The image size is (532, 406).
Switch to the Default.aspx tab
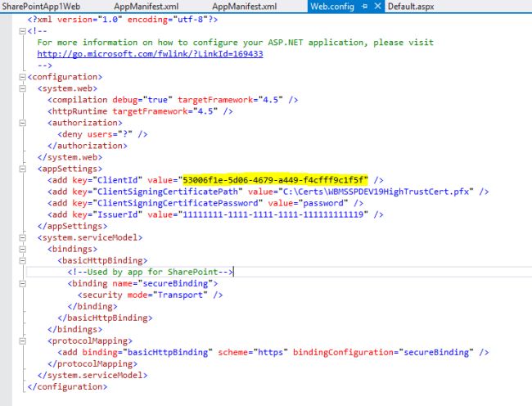tap(411, 6)
